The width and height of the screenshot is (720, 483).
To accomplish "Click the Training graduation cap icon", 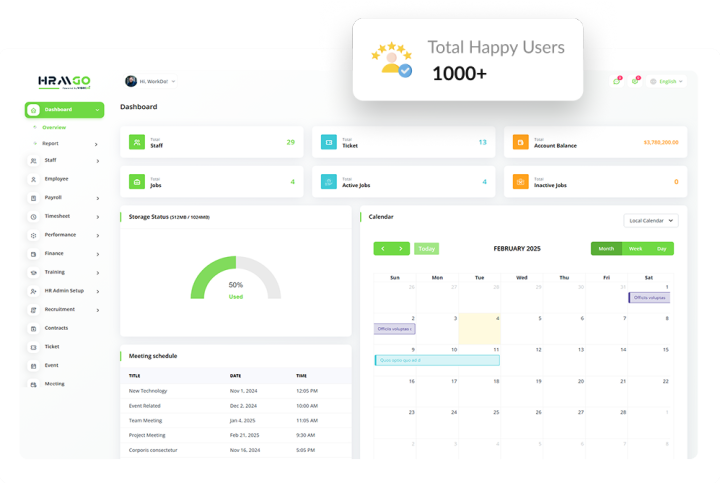I will point(33,273).
